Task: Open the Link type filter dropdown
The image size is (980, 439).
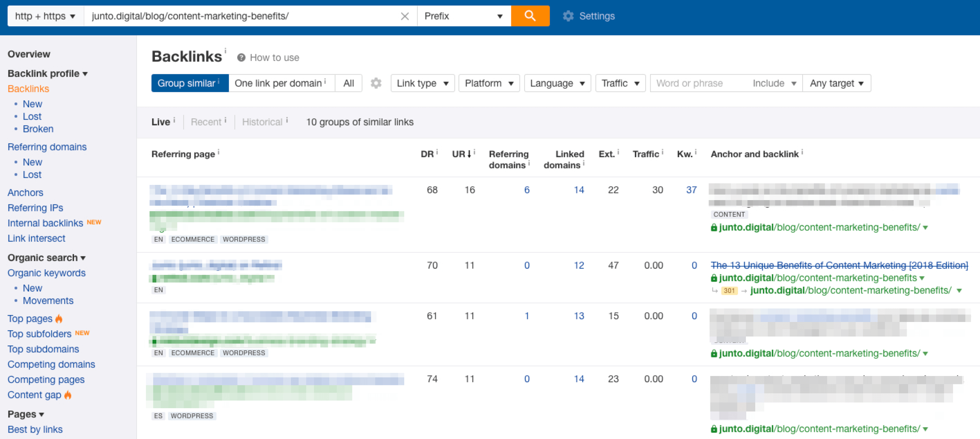Action: coord(422,83)
